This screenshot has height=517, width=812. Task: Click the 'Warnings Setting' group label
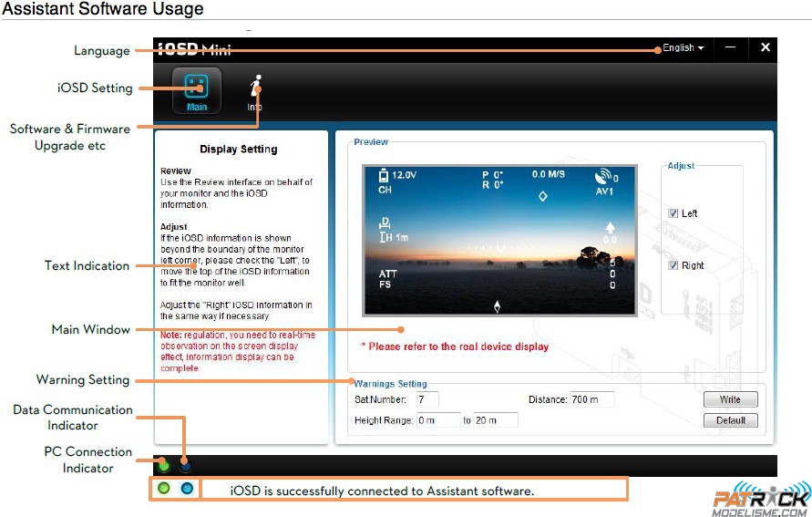[390, 384]
